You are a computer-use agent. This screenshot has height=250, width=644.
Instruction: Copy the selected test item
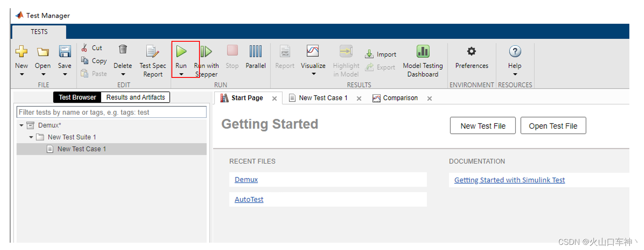click(94, 61)
